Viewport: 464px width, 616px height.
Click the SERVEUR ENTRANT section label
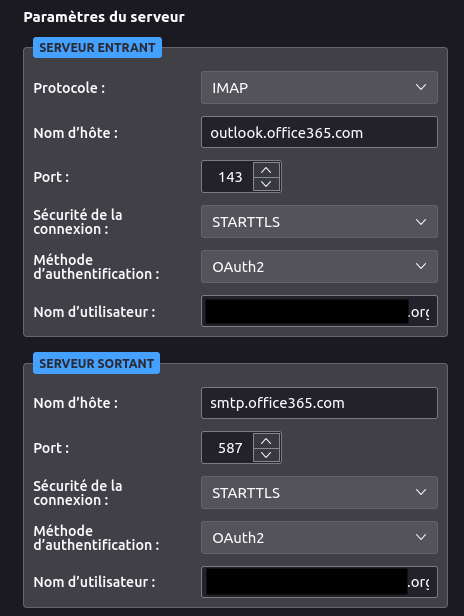(x=97, y=48)
